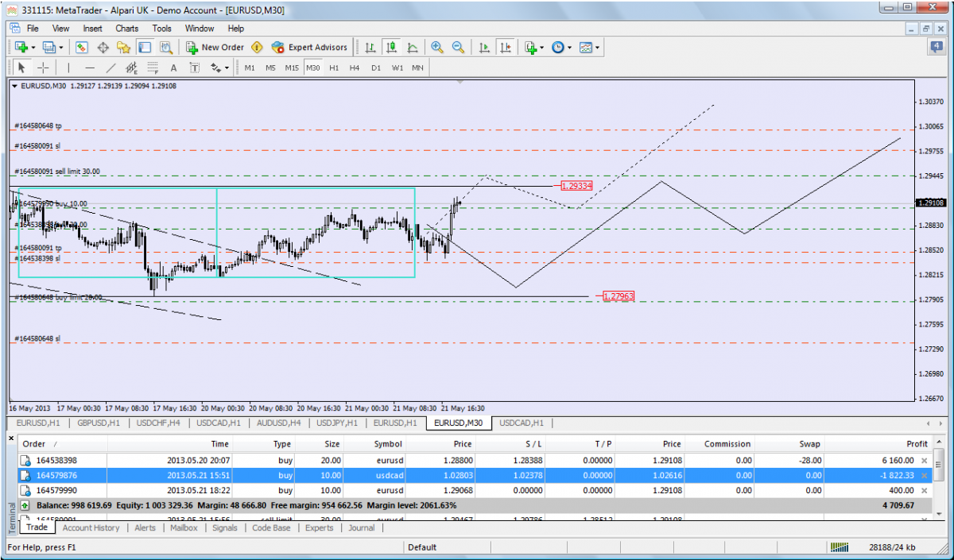Screen dimensions: 954x560
Task: Switch to the USDJPY,H1 chart tab
Action: tap(336, 423)
